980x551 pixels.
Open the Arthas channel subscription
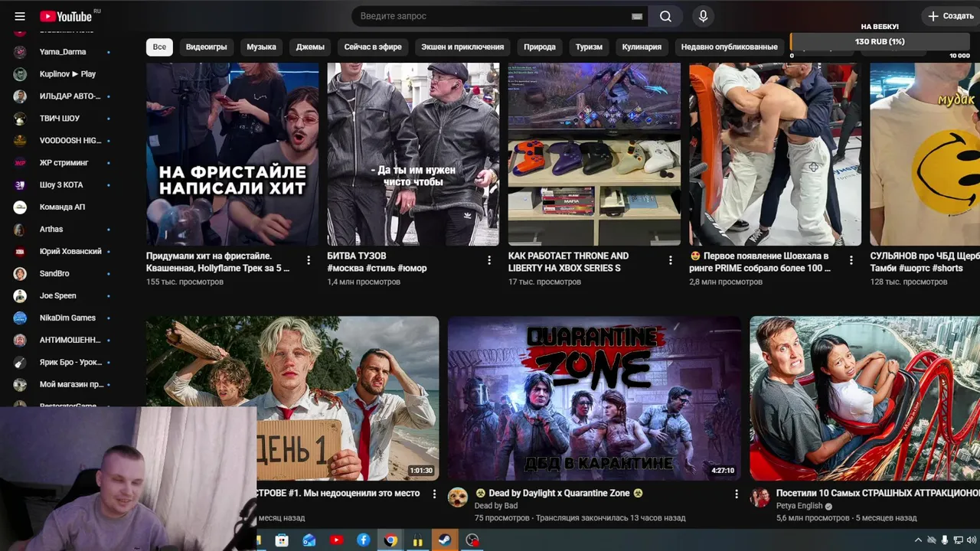[61, 230]
